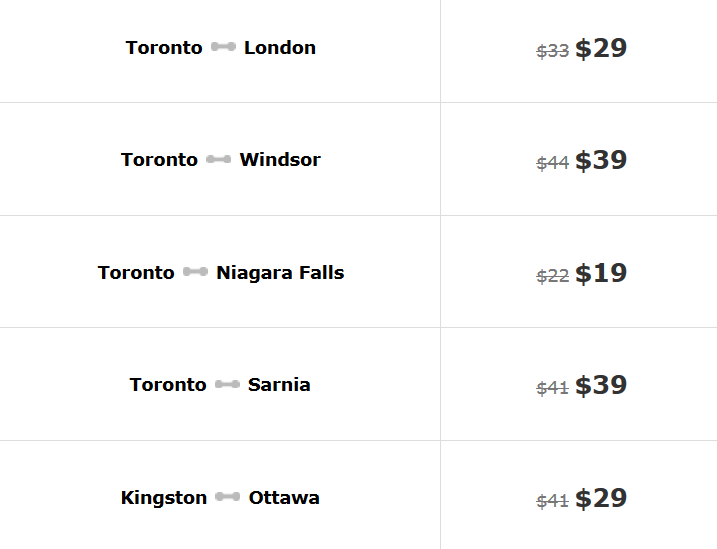Click the $29 London fare price
717x549 pixels.
pos(601,48)
